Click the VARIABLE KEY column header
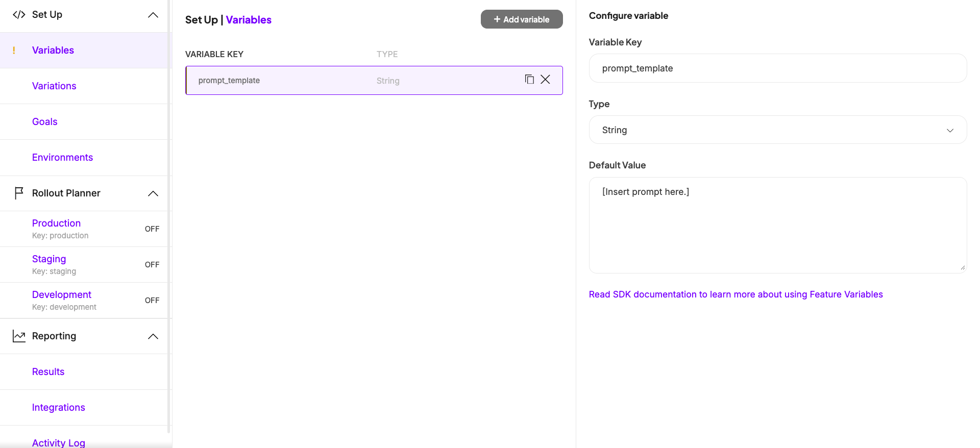This screenshot has height=448, width=980. (x=214, y=54)
